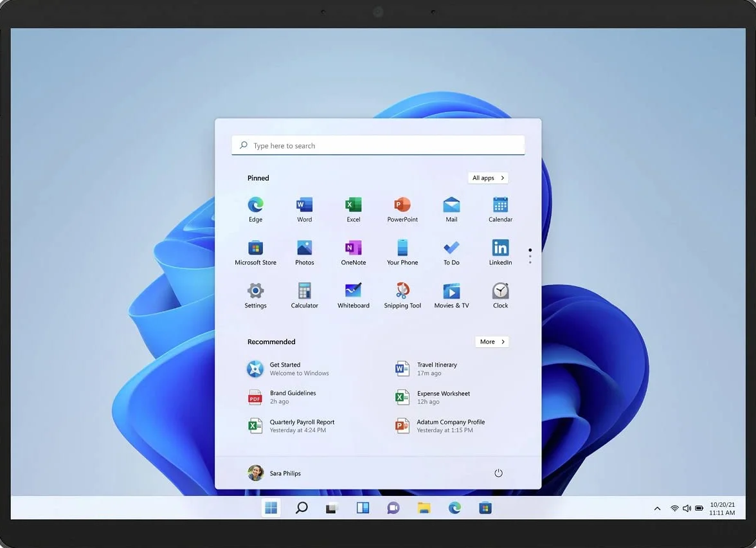Click the battery tray icon
756x548 pixels.
[699, 508]
